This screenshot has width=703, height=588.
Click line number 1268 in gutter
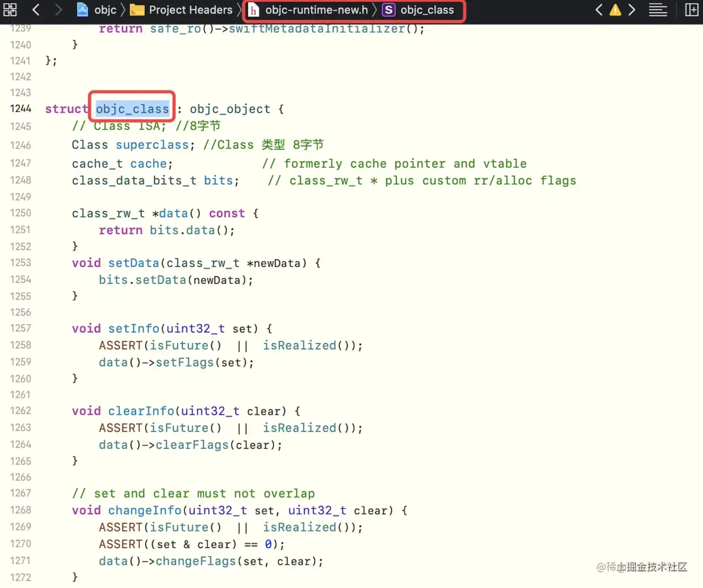coord(20,510)
